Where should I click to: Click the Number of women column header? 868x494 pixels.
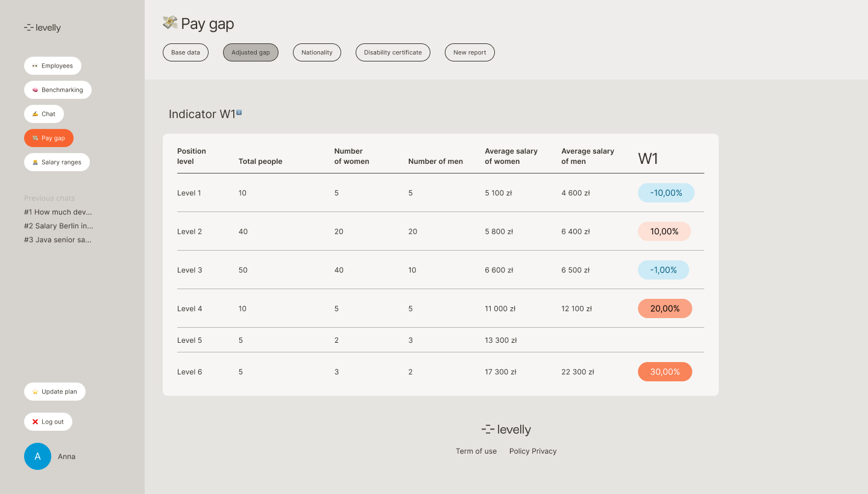click(352, 156)
